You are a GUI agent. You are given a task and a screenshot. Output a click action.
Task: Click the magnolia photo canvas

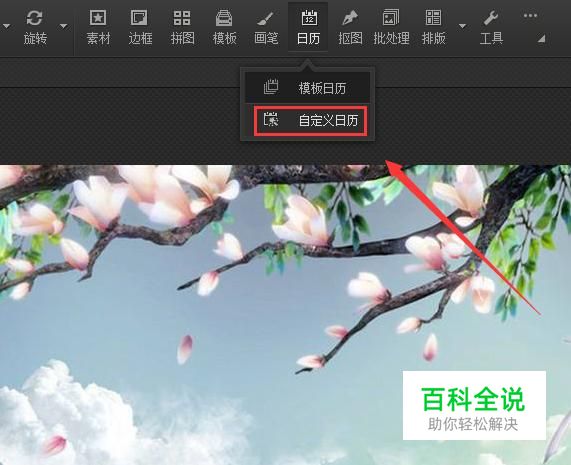[286, 315]
